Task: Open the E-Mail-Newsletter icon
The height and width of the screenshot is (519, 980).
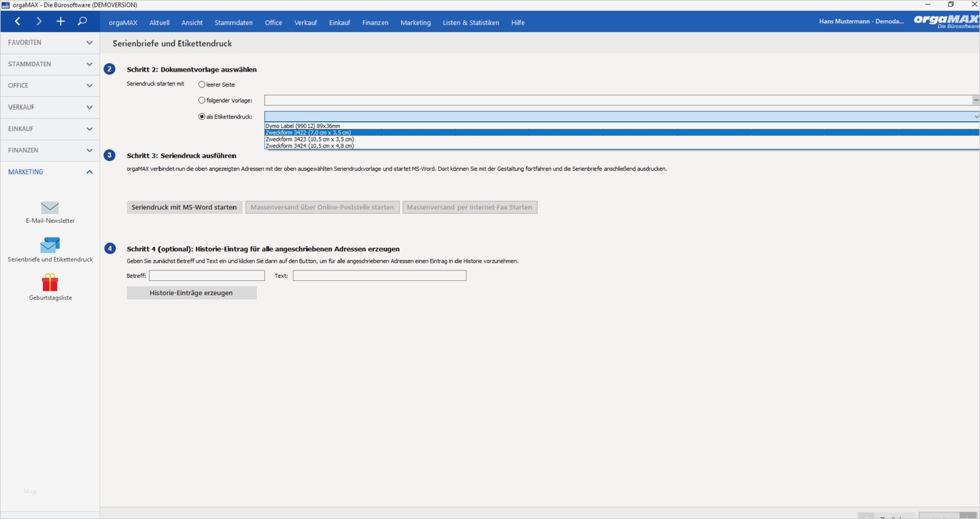Action: 50,207
